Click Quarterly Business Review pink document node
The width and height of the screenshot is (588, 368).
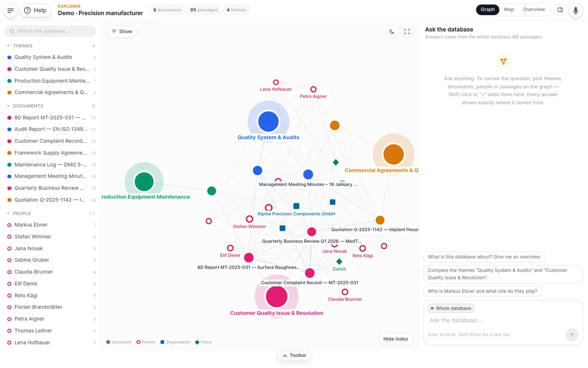[x=311, y=232]
